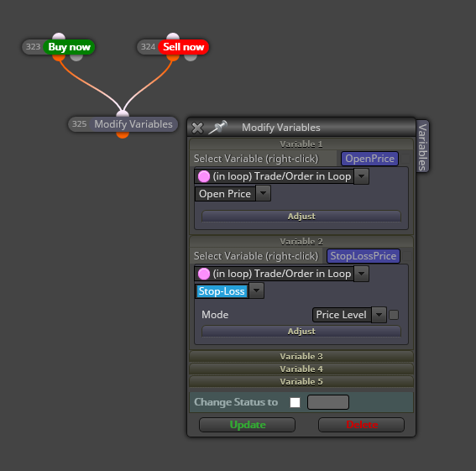Enable the Change Status to checkbox
Image resolution: width=476 pixels, height=471 pixels.
295,402
